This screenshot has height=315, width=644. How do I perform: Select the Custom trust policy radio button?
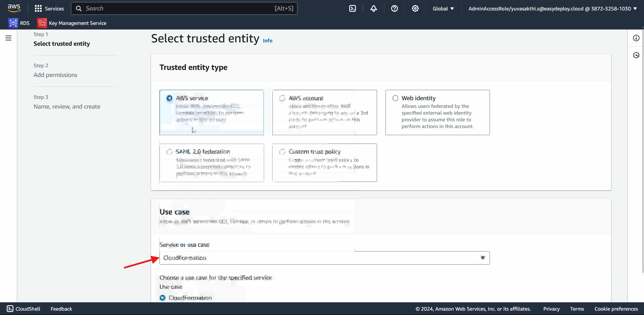[282, 152]
